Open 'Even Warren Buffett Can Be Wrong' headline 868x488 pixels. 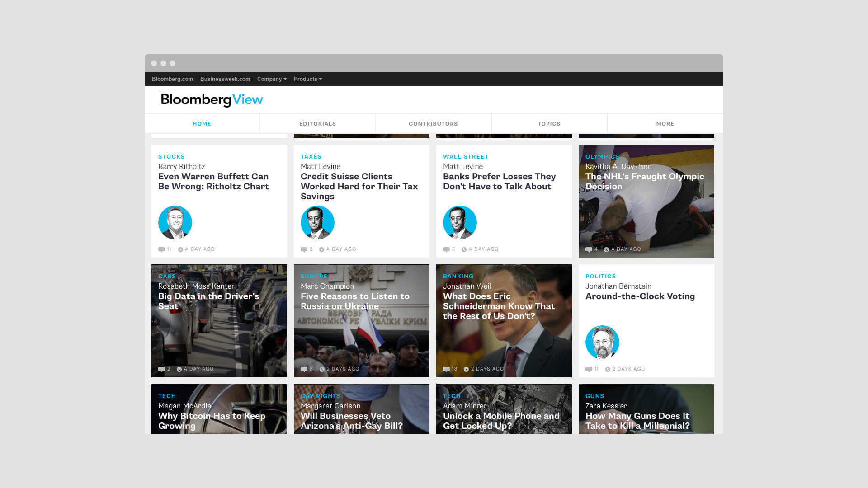click(213, 182)
